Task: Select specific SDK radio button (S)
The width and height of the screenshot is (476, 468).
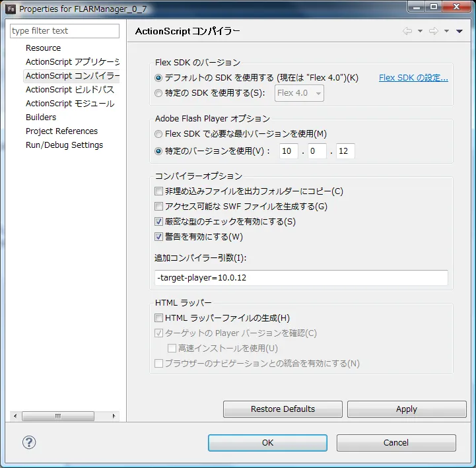Action: click(158, 93)
